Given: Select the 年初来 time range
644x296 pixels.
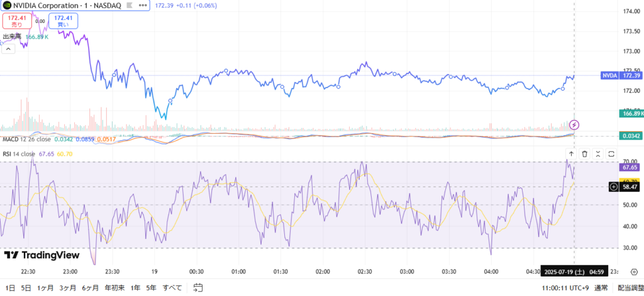Looking at the screenshot, I should coord(114,288).
